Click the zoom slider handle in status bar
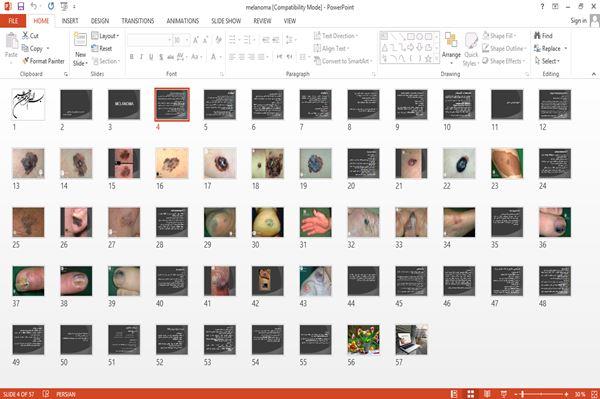This screenshot has width=600, height=399. 522,394
